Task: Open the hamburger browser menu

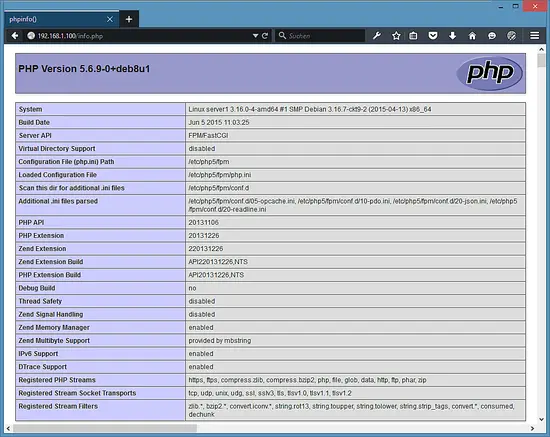Action: click(x=535, y=35)
